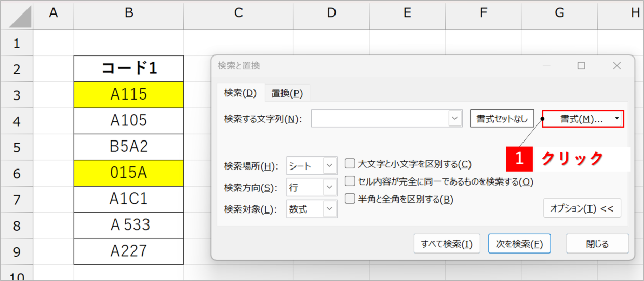Close the 検索と置換 dialog
The height and width of the screenshot is (281, 644).
coord(616,66)
